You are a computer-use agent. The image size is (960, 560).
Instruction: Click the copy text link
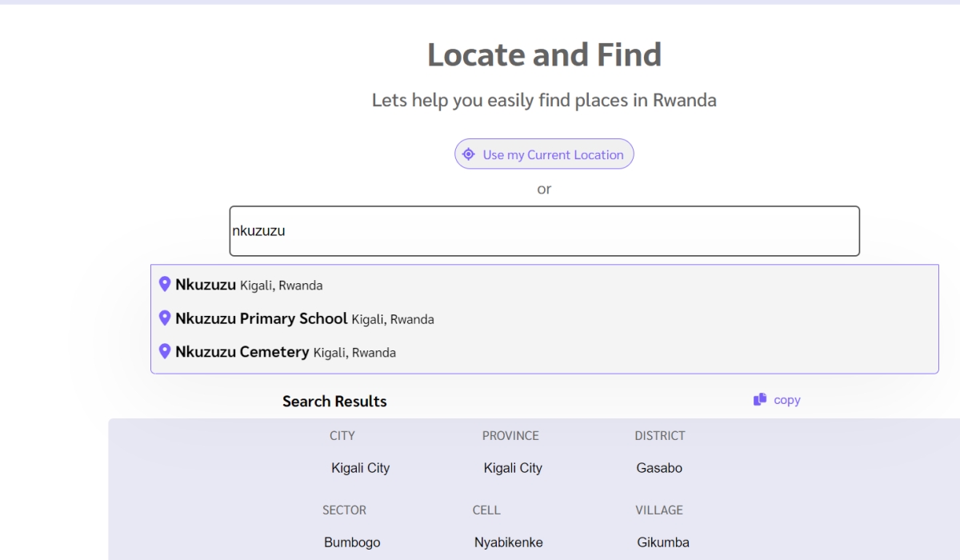787,400
